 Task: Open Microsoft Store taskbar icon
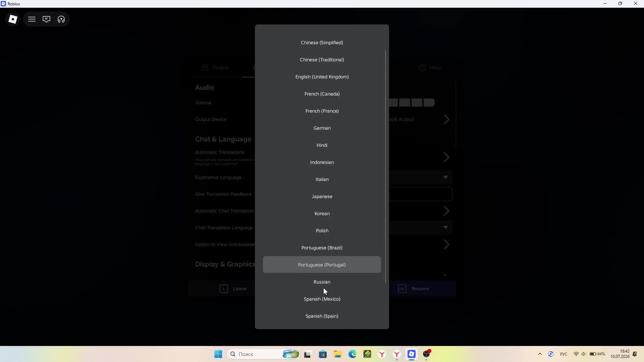click(323, 354)
